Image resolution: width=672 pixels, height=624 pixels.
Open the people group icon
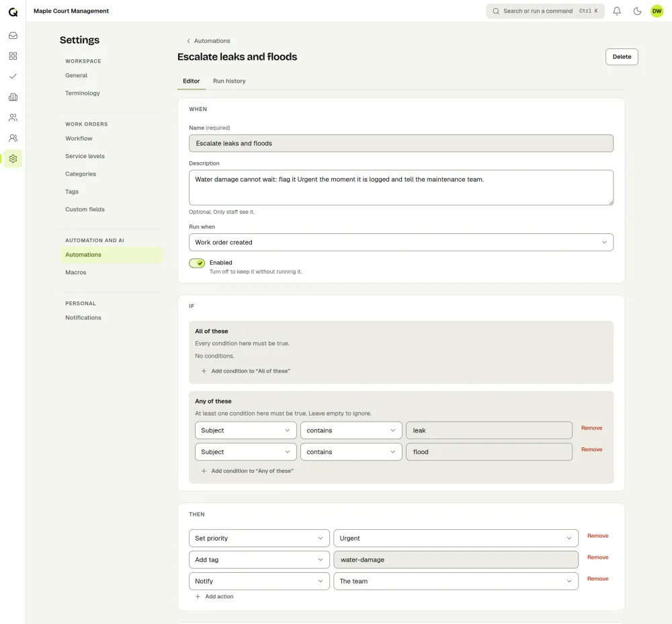13,118
